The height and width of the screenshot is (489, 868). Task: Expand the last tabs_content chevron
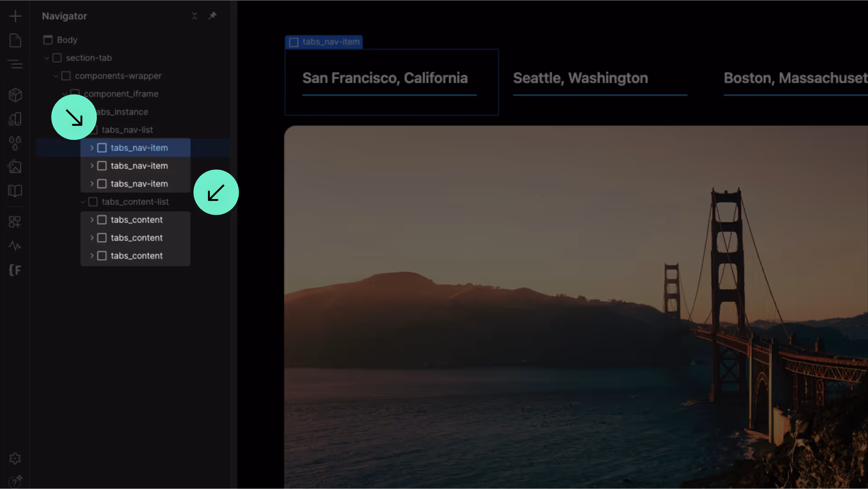click(x=92, y=256)
